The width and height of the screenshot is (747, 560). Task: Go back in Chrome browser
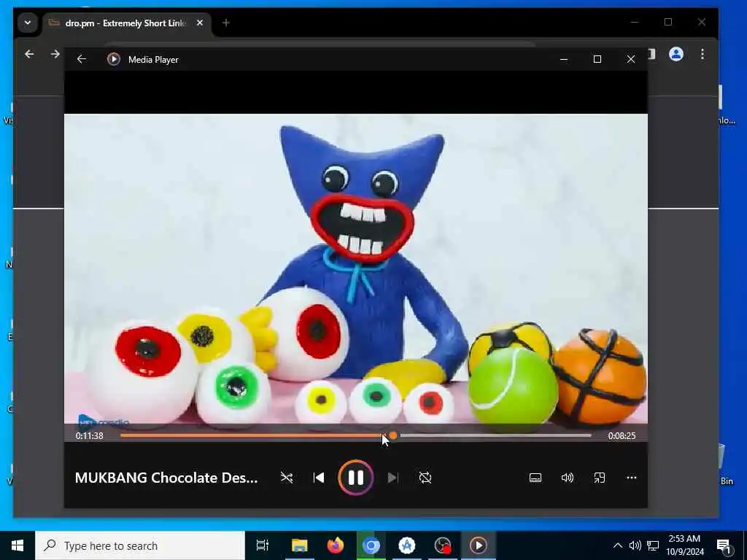(29, 54)
